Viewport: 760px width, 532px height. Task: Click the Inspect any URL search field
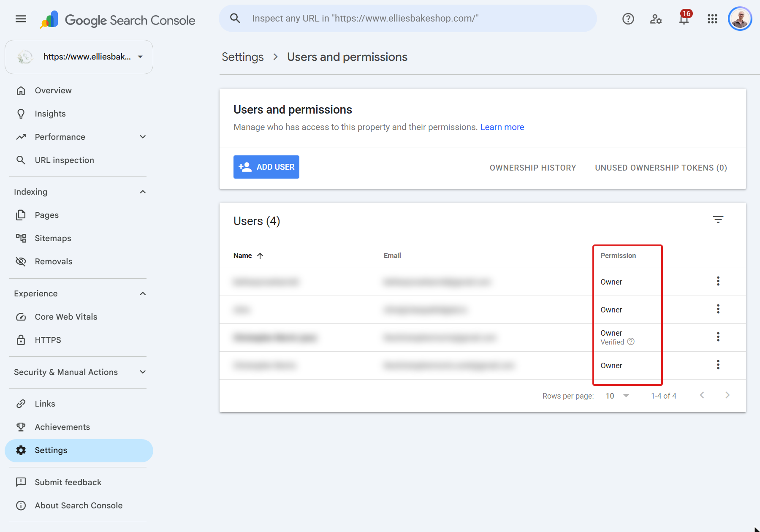[x=408, y=19]
